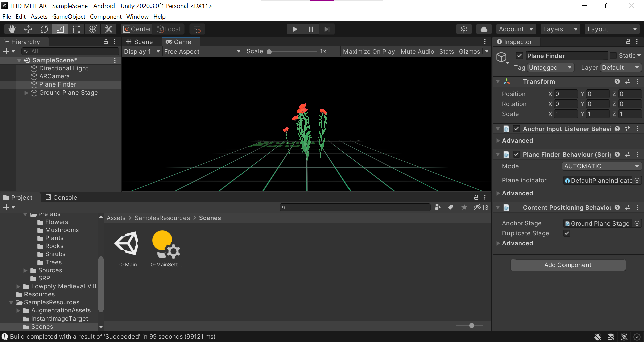Uncheck the Duplicate Stage checkbox
This screenshot has height=342, width=644.
(567, 233)
